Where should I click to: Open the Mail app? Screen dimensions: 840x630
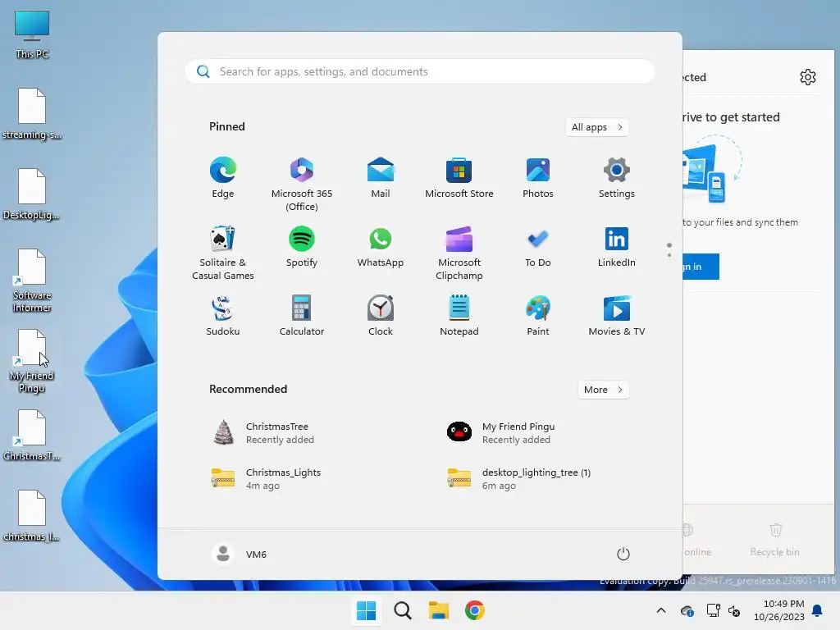pos(381,178)
